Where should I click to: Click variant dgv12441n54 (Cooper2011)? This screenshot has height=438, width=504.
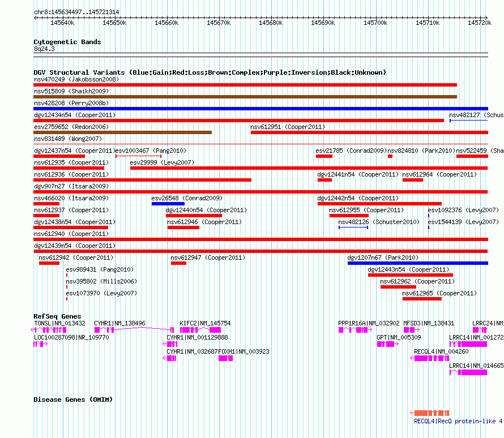coord(358,175)
